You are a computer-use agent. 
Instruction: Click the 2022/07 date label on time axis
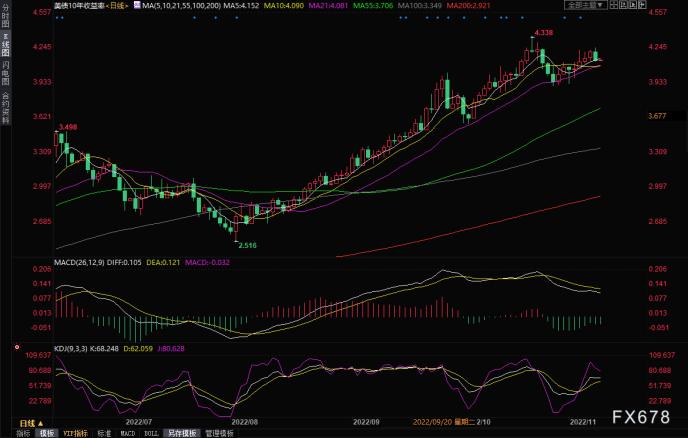[139, 422]
